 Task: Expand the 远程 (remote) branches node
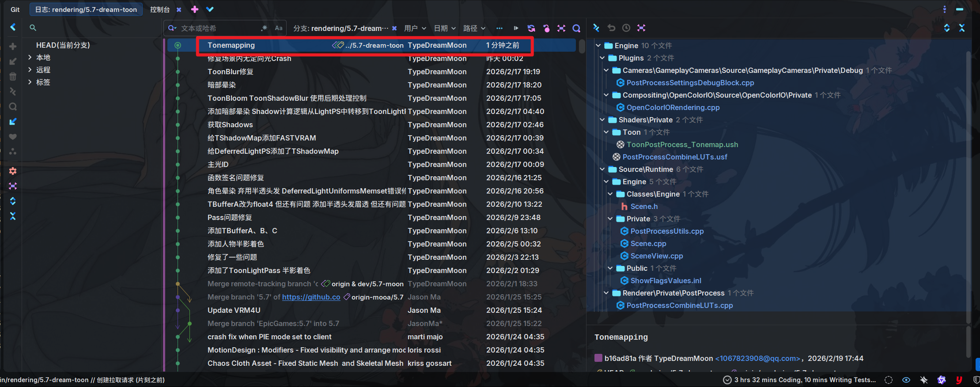(30, 70)
